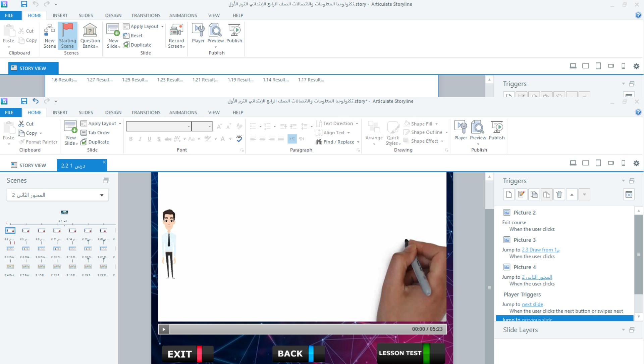This screenshot has width=644, height=364.
Task: Toggle right-to-left paragraph direction
Action: click(x=302, y=139)
